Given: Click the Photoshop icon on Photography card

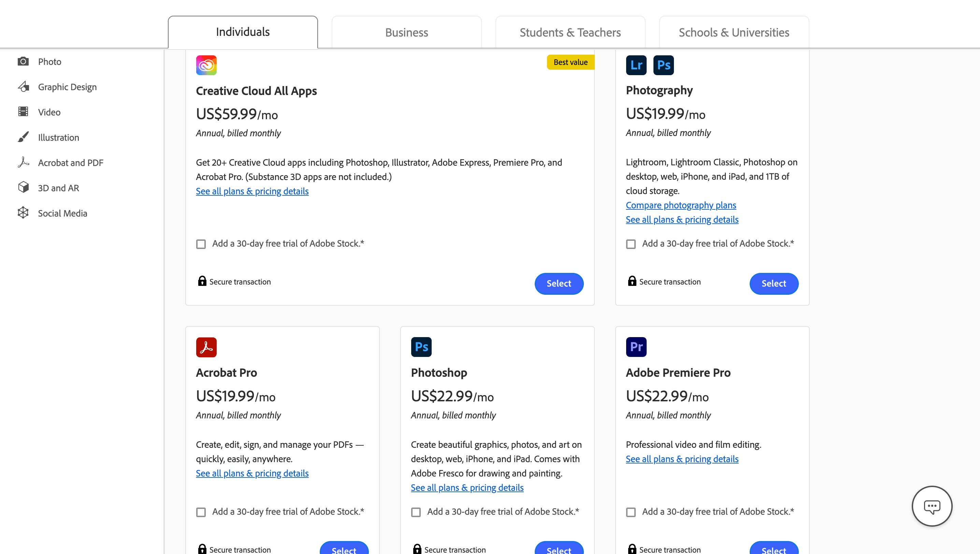Looking at the screenshot, I should pos(663,65).
